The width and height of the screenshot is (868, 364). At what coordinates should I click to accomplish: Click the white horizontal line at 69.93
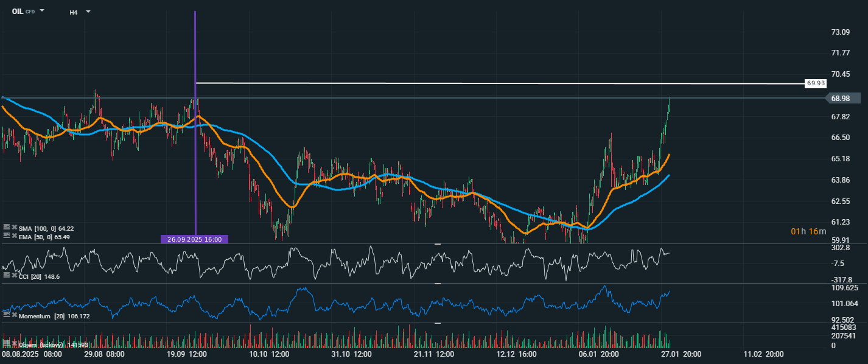tap(487, 83)
